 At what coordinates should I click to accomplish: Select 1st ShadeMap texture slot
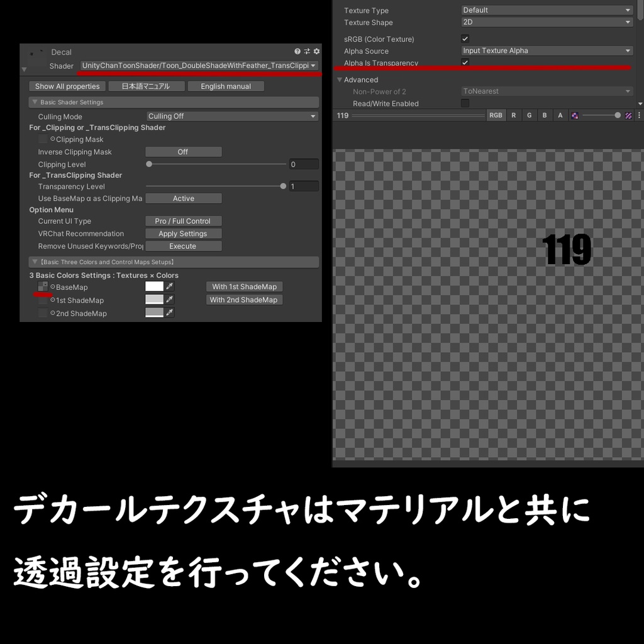pyautogui.click(x=43, y=300)
